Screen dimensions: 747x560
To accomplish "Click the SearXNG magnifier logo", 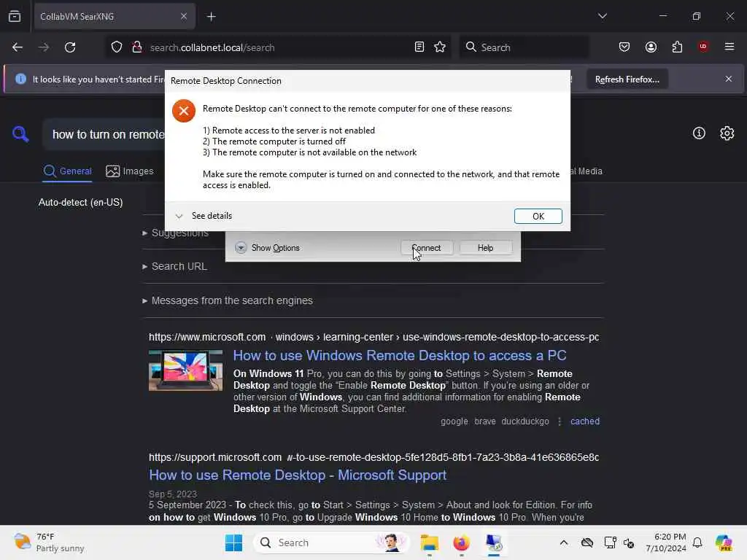I will pos(20,134).
